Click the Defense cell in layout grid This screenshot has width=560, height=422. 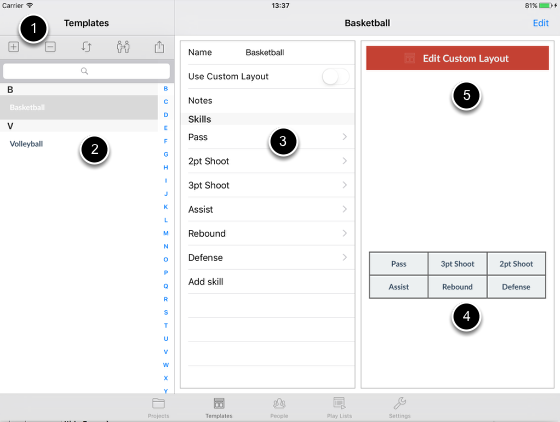[x=516, y=287]
